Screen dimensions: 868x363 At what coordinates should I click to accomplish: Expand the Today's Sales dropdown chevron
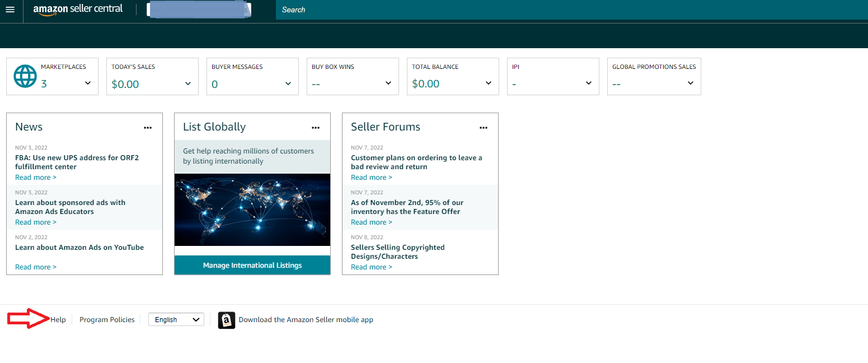(x=188, y=83)
